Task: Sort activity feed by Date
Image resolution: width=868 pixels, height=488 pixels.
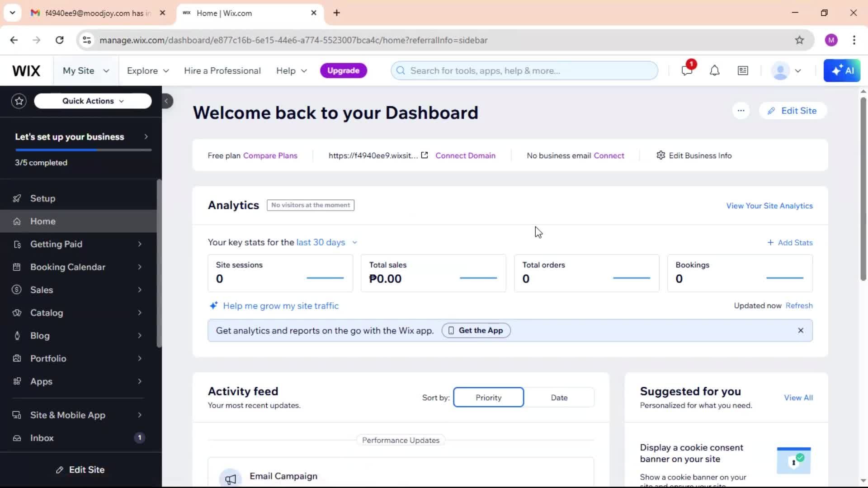Action: point(559,398)
